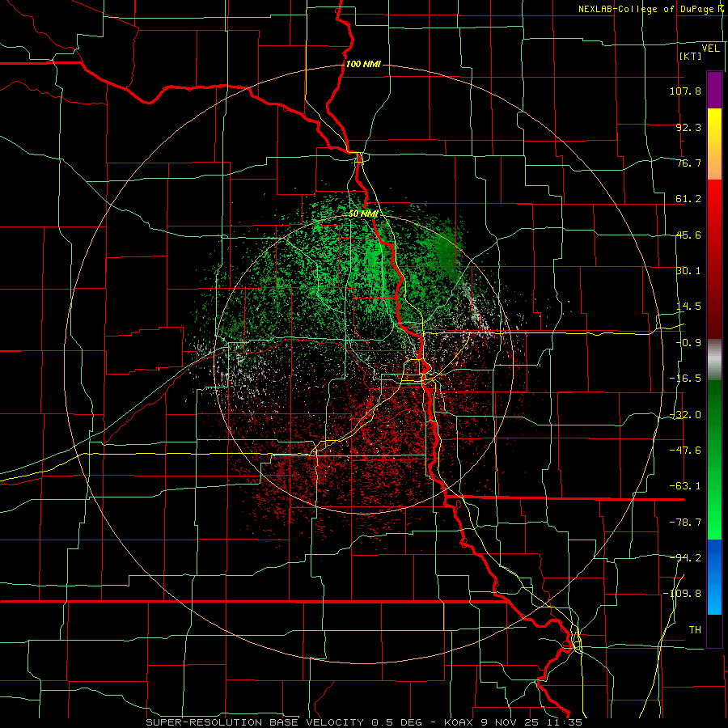
Task: Select the 61.2 scale value
Action: click(x=688, y=199)
